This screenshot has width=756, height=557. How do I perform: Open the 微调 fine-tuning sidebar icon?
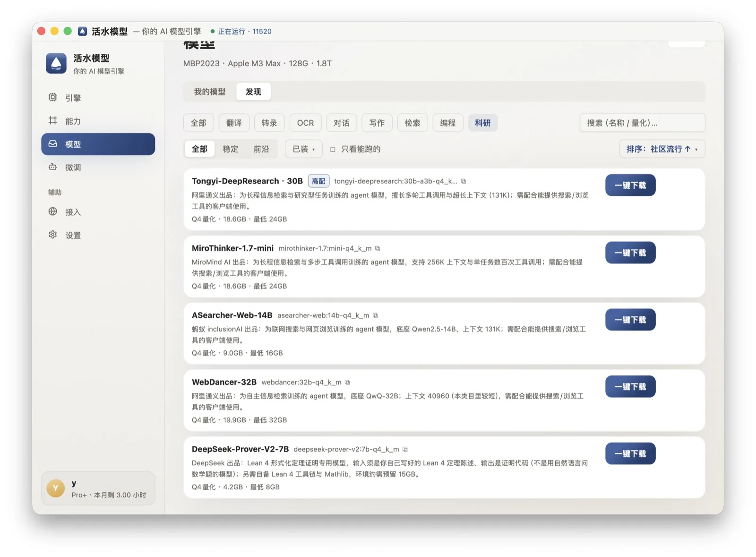coord(53,167)
